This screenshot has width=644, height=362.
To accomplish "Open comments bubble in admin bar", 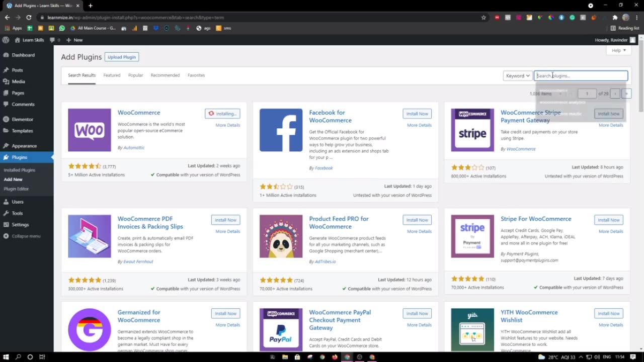I will [54, 40].
